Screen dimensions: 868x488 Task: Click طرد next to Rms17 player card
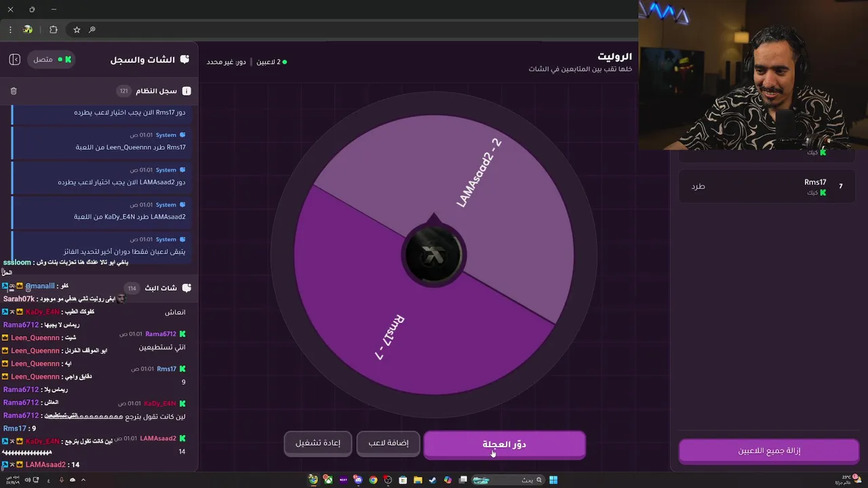698,186
